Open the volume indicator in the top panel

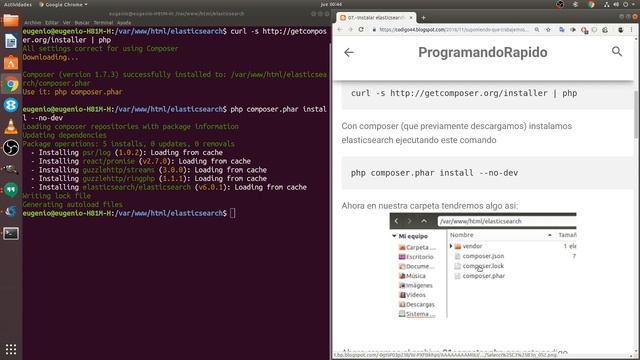tap(616, 4)
